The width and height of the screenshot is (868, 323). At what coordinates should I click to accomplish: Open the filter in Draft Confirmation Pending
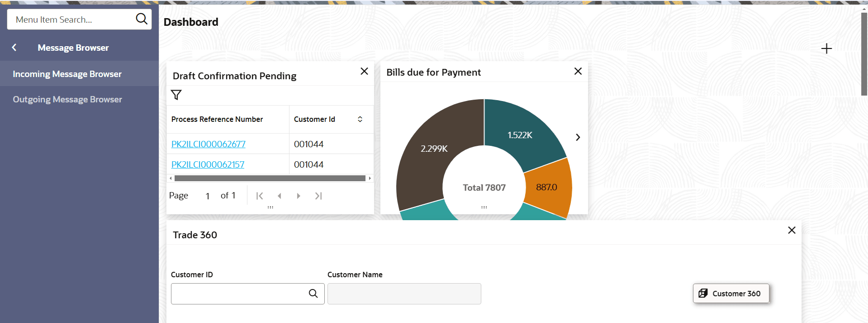coord(176,95)
